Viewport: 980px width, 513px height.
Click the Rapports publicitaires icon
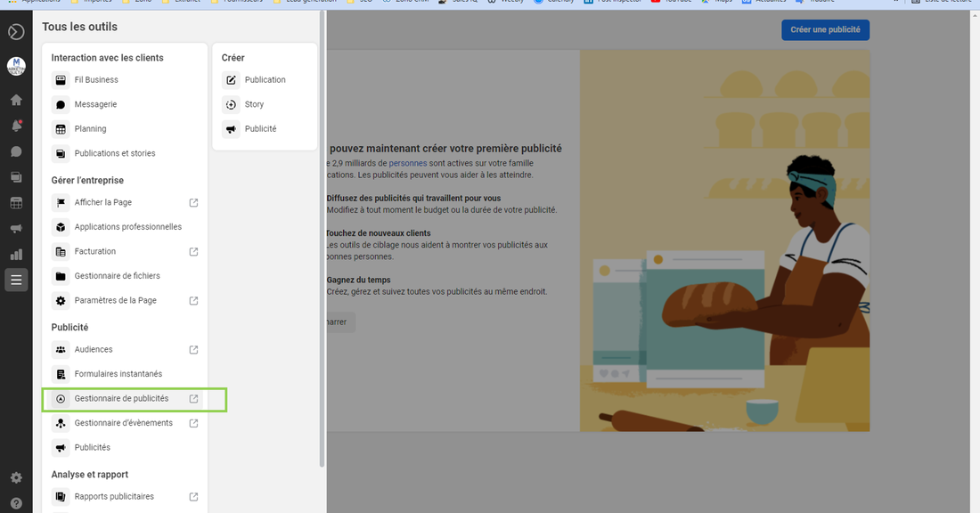(61, 497)
